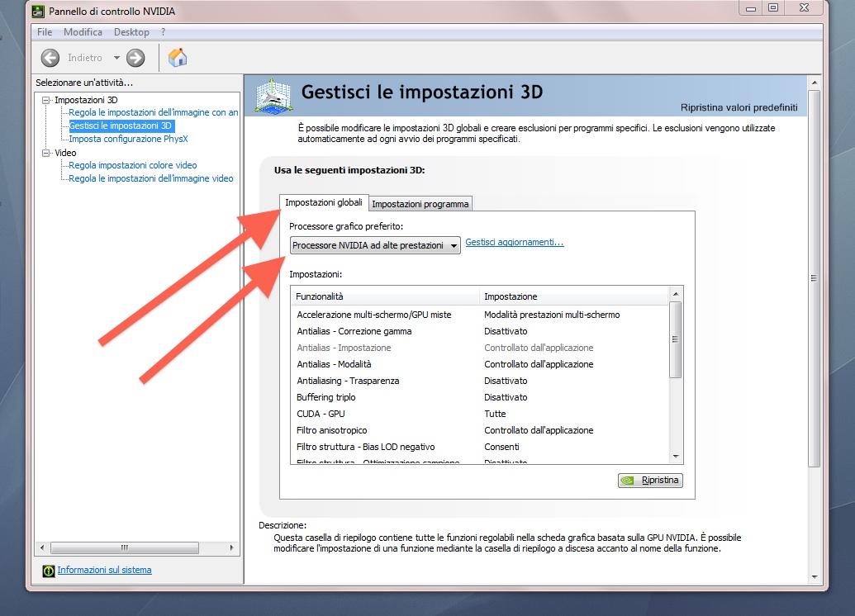Viewport: 855px width, 616px height.
Task: Select the Buffering triplo setting row
Action: pos(479,397)
